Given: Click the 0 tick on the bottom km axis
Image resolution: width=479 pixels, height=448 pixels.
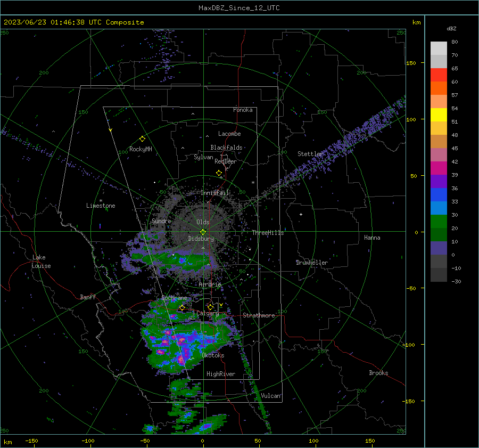Looking at the screenshot, I should (x=202, y=441).
